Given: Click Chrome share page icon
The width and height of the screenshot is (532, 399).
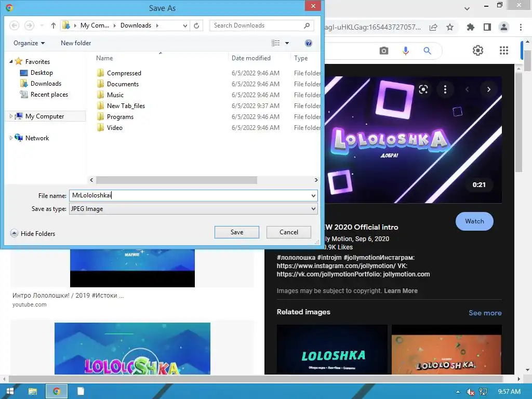Looking at the screenshot, I should pyautogui.click(x=433, y=27).
